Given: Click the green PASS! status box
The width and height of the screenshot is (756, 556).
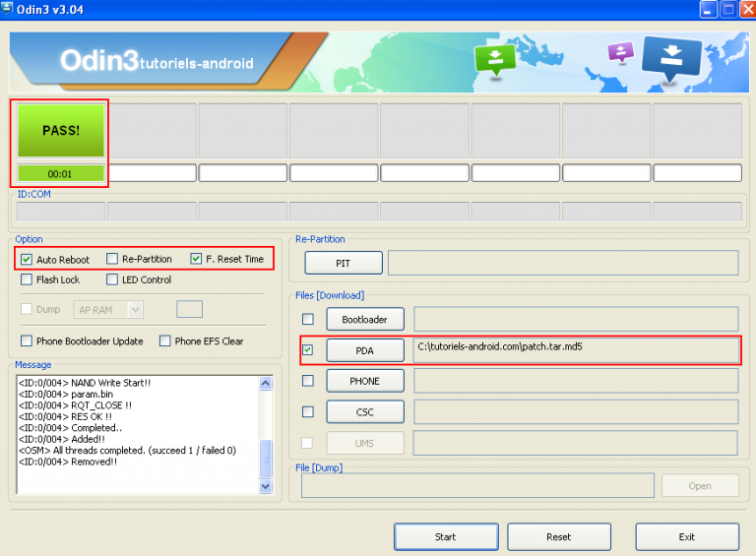Looking at the screenshot, I should click(61, 131).
